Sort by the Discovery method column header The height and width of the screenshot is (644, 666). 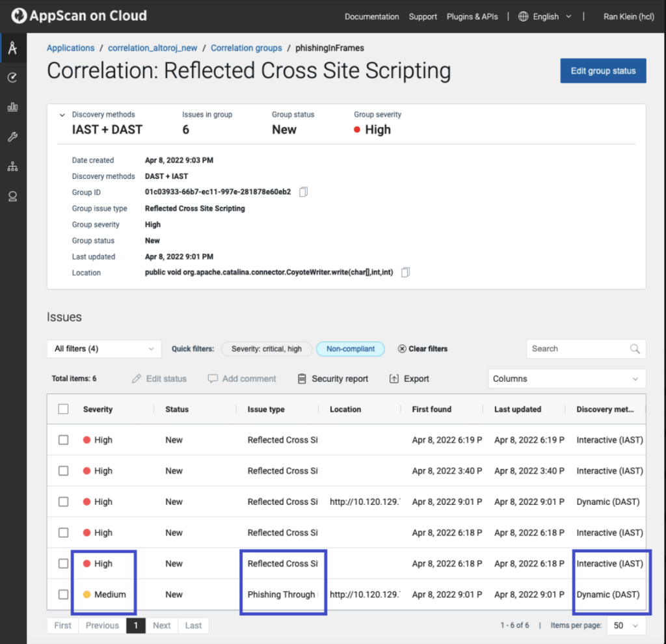coord(605,409)
